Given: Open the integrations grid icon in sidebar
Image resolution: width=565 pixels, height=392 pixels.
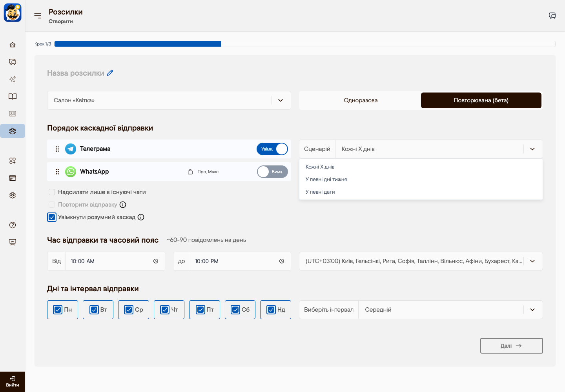Looking at the screenshot, I should [x=13, y=161].
